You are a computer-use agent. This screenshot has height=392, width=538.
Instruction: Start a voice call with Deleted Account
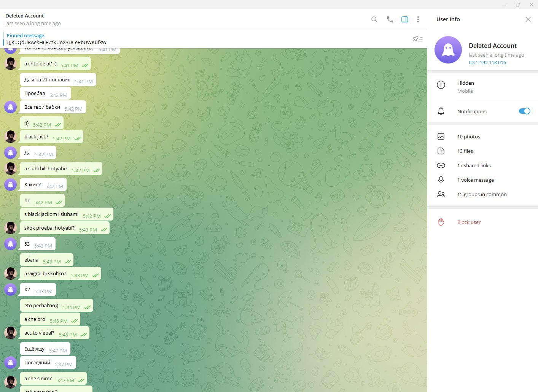390,19
